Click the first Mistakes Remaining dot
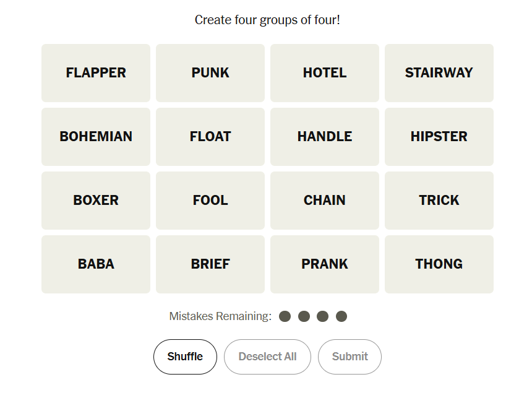 (x=285, y=316)
